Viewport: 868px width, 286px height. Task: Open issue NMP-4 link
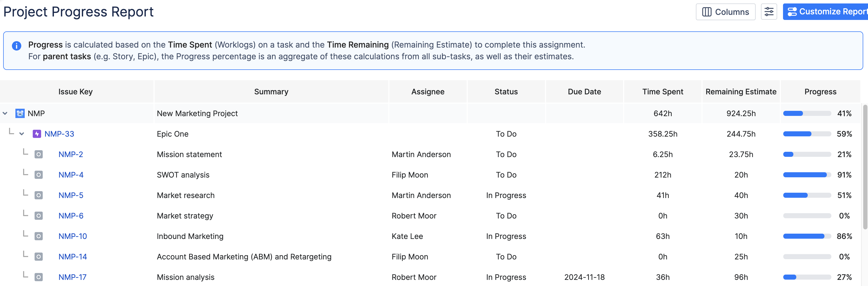click(70, 175)
